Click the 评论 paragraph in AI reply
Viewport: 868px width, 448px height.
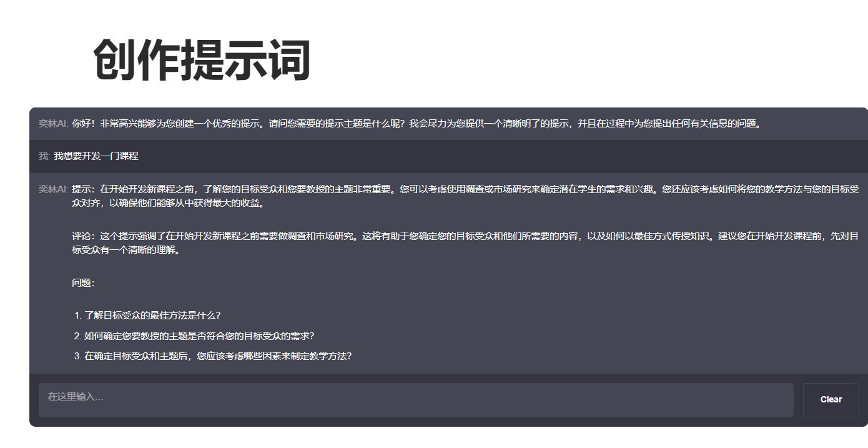[375, 239]
